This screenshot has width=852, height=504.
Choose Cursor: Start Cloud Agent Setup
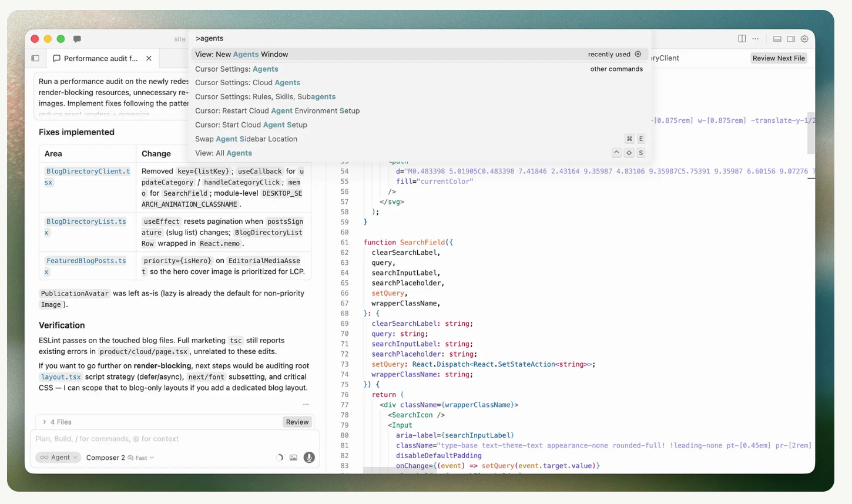[420, 125]
